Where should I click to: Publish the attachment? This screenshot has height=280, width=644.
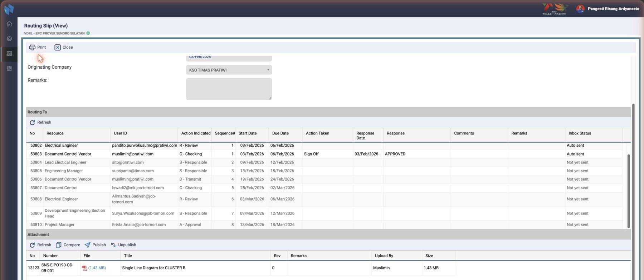click(x=95, y=245)
